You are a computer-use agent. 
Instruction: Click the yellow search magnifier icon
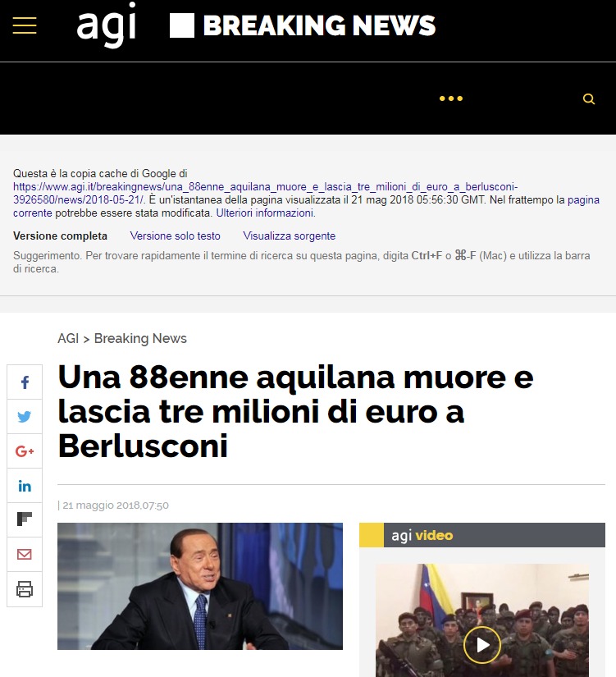589,98
